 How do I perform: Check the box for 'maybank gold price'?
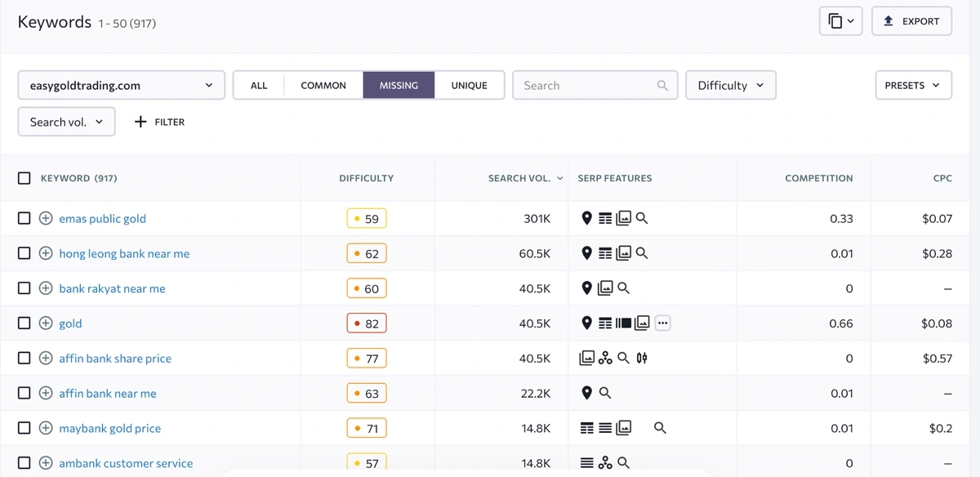click(24, 428)
